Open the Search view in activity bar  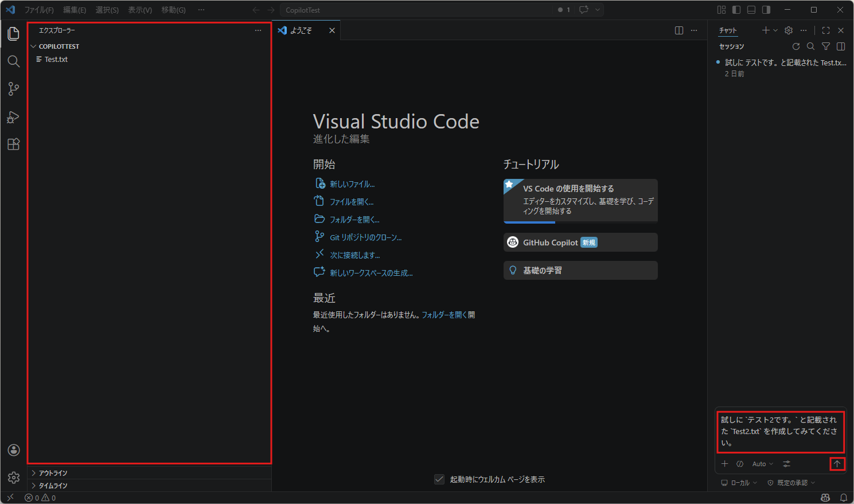[14, 61]
